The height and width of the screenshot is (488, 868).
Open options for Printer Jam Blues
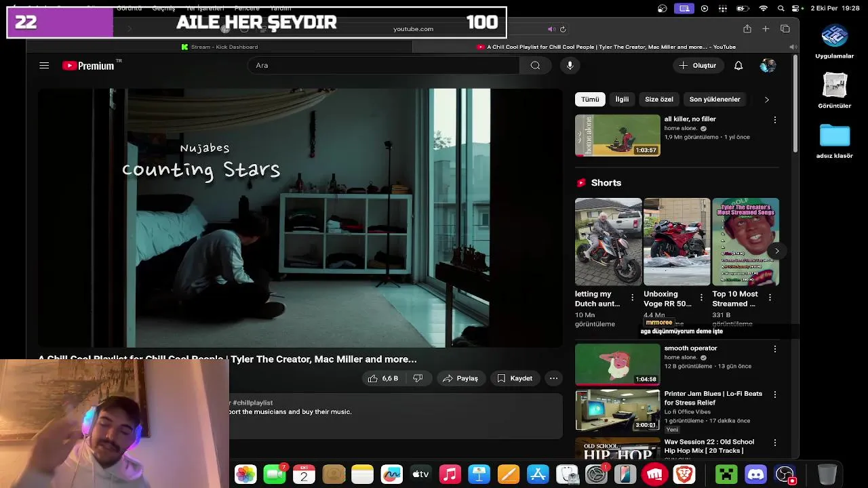(775, 394)
